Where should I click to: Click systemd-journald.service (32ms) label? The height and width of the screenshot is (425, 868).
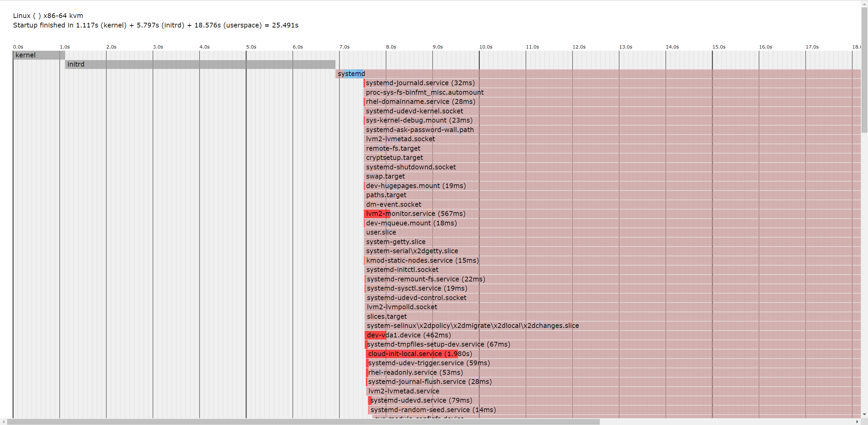420,83
